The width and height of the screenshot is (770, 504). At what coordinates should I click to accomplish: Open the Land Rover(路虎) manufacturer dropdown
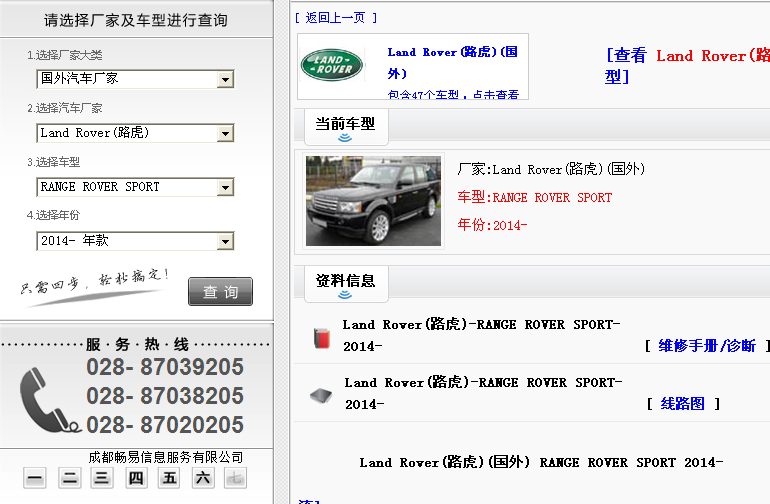(x=135, y=133)
